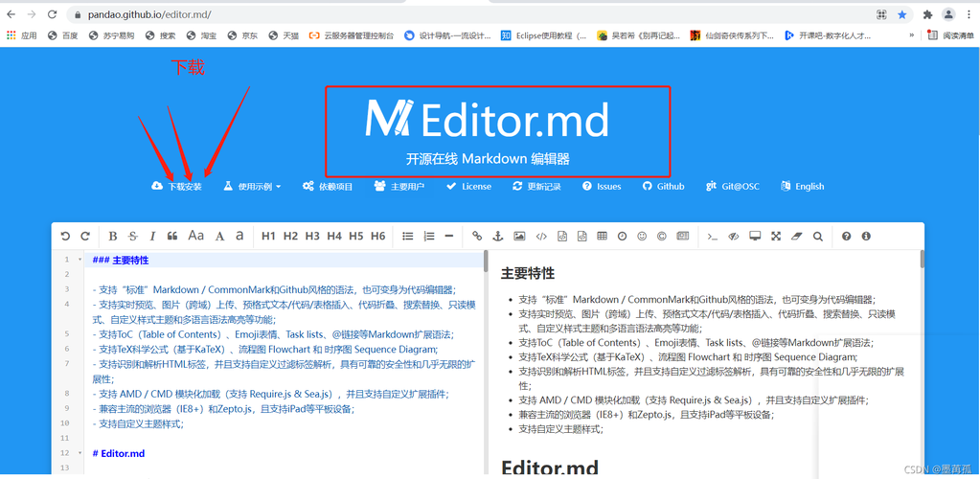
Task: Open the help dialog question-mark icon
Action: coord(846,237)
